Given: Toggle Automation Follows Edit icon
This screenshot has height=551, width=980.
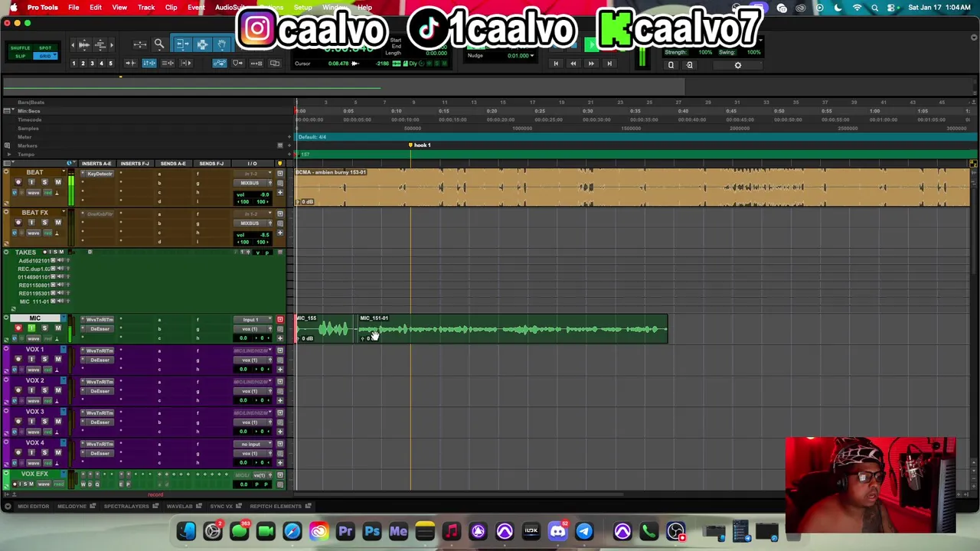Looking at the screenshot, I should point(220,63).
